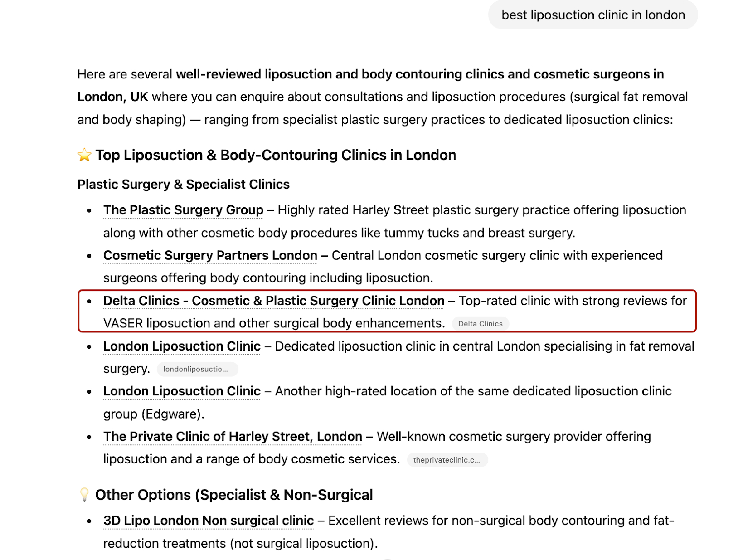The width and height of the screenshot is (743, 560).
Task: Click the Top Liposuction & Body-Contouring Clinics heading
Action: pyautogui.click(x=276, y=155)
